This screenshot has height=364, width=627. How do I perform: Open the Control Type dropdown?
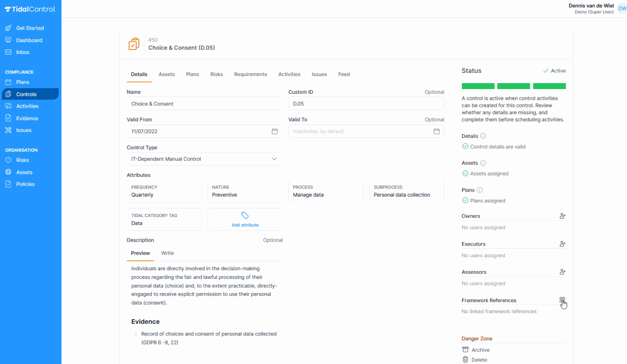click(x=274, y=159)
